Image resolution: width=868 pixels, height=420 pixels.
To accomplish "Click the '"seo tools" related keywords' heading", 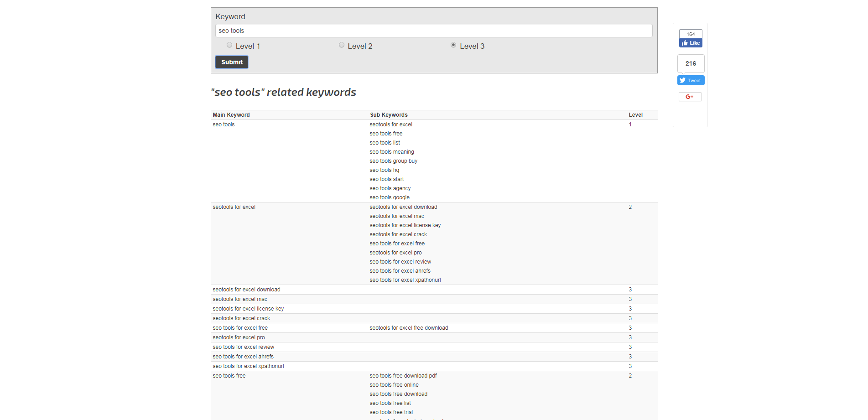I will click(283, 92).
